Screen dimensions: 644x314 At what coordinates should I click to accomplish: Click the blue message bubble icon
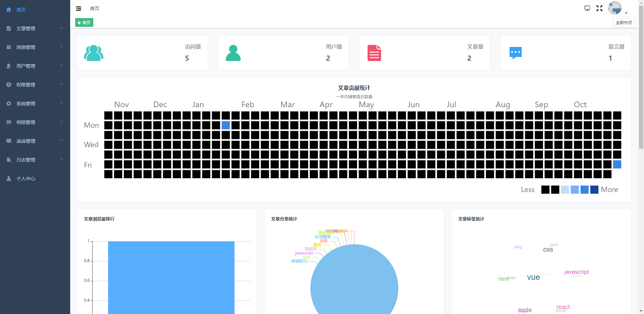point(515,53)
